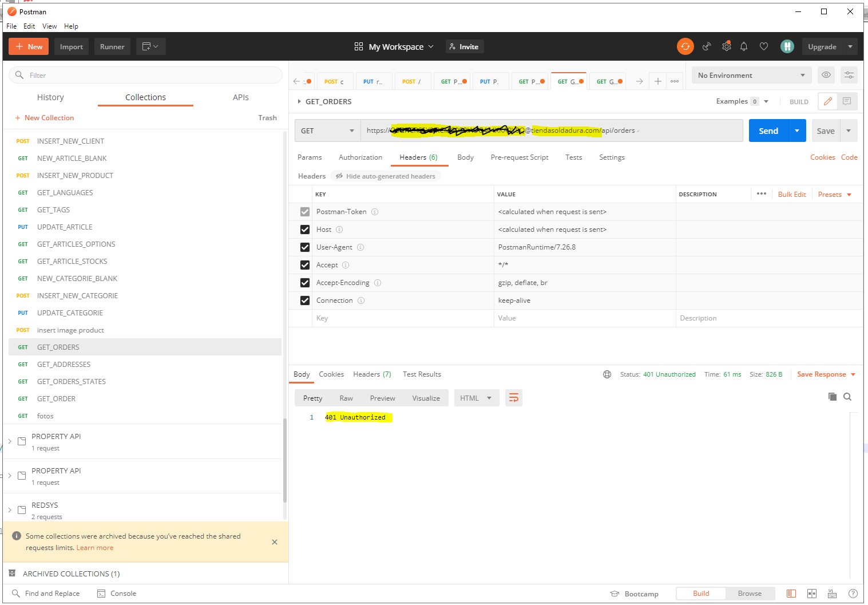Screen dimensions: 868x605
Task: Toggle the sidebar icon in status bar
Action: click(791, 594)
